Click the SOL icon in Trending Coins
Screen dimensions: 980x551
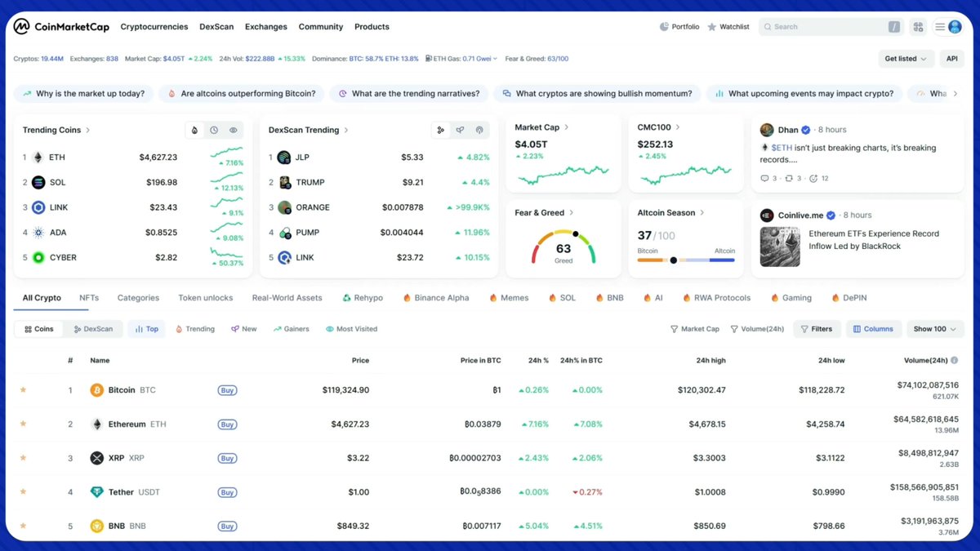[x=38, y=182]
